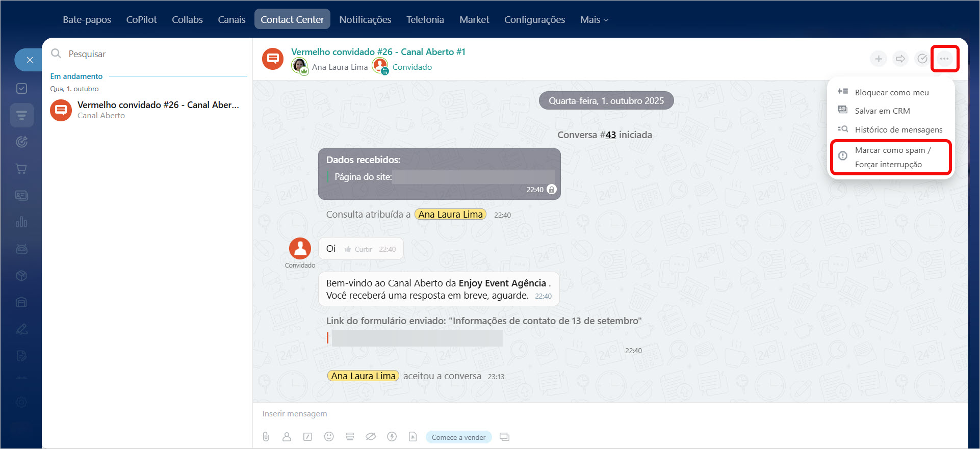The height and width of the screenshot is (449, 980).
Task: Expand the Mais dropdown in top navigation
Action: [594, 20]
